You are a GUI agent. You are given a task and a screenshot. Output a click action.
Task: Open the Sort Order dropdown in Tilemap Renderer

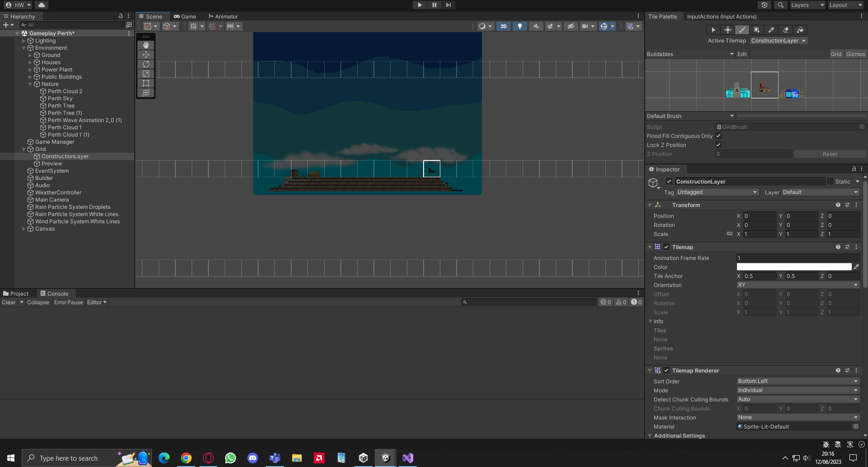(x=797, y=381)
